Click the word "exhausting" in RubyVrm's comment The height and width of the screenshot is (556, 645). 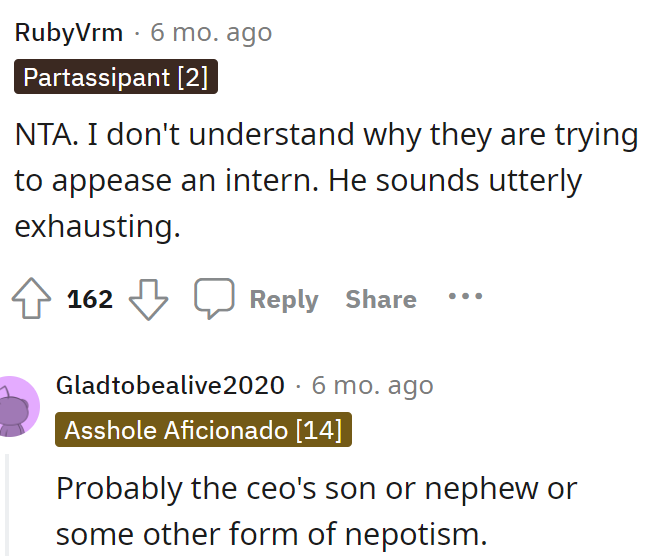(x=95, y=226)
